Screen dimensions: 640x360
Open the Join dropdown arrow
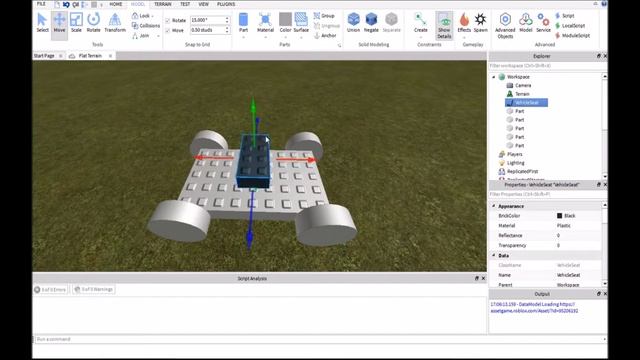[158, 36]
